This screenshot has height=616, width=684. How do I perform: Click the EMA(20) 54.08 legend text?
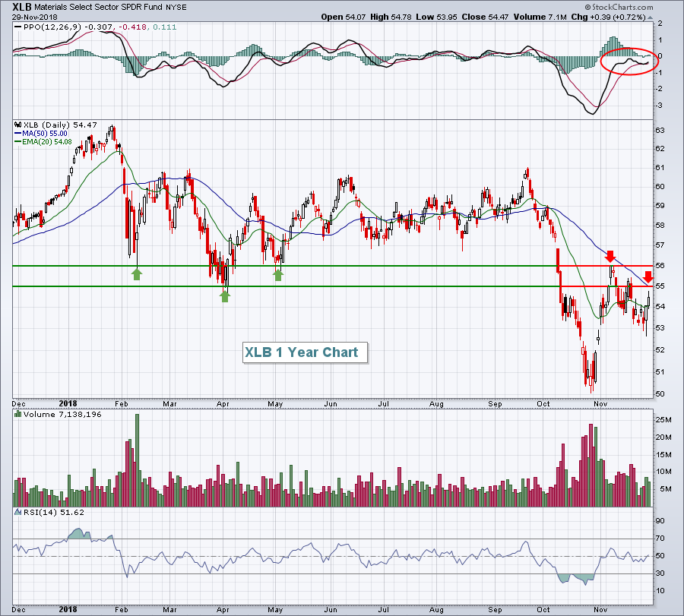(x=47, y=142)
